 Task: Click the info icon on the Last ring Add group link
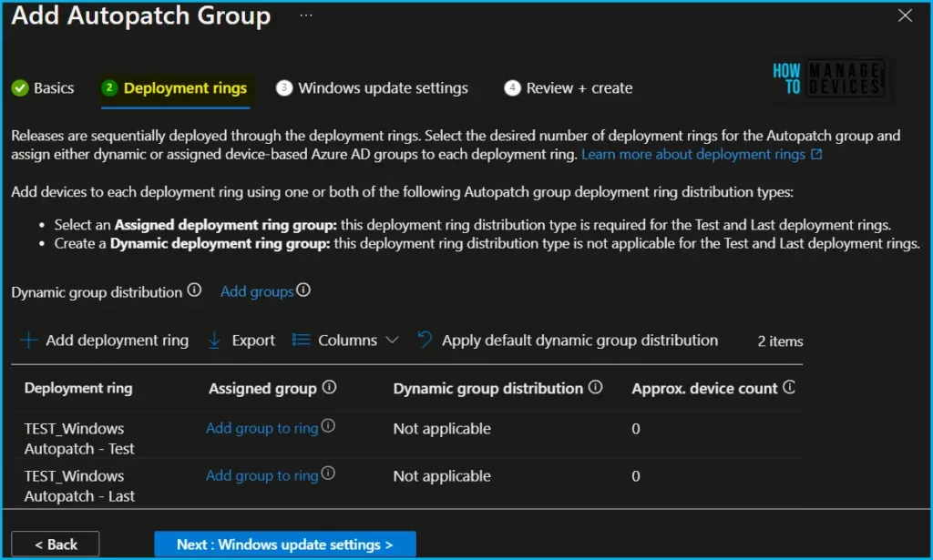pyautogui.click(x=328, y=473)
